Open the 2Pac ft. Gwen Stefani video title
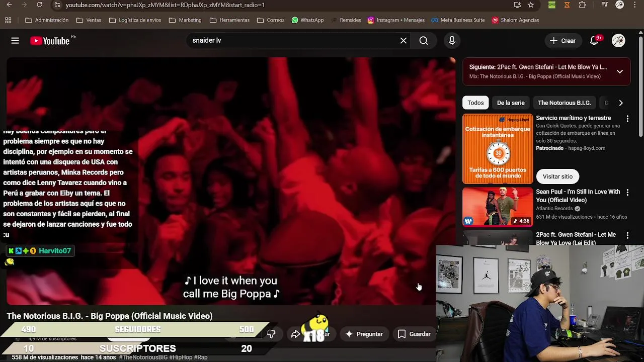 click(x=576, y=238)
